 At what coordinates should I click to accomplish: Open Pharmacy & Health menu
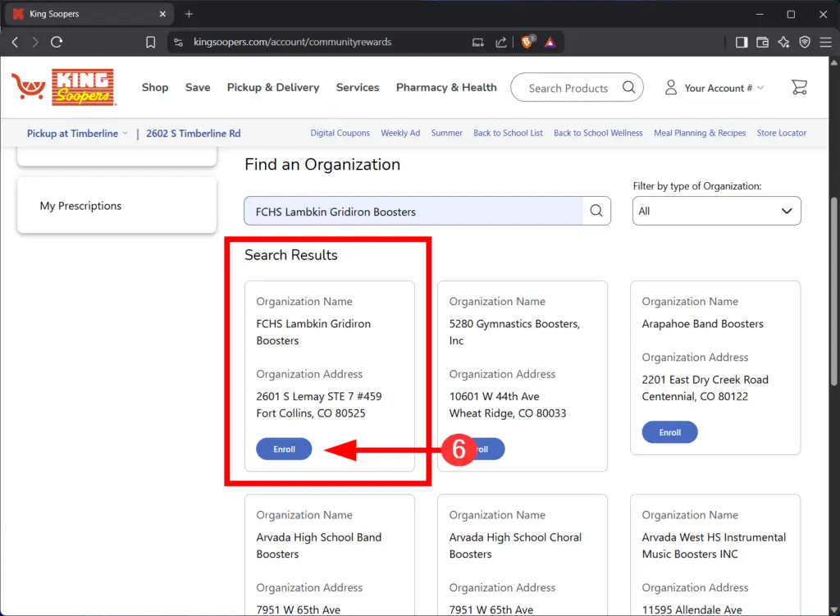click(446, 87)
